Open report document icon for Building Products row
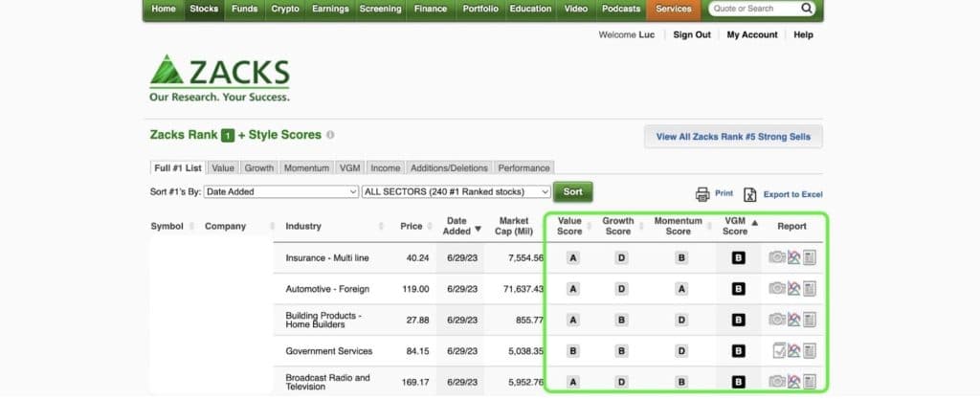 (810, 320)
